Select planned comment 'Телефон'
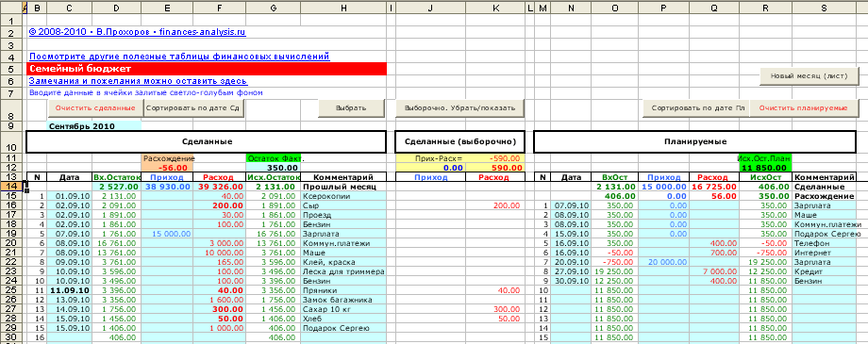The image size is (868, 344). tap(825, 243)
